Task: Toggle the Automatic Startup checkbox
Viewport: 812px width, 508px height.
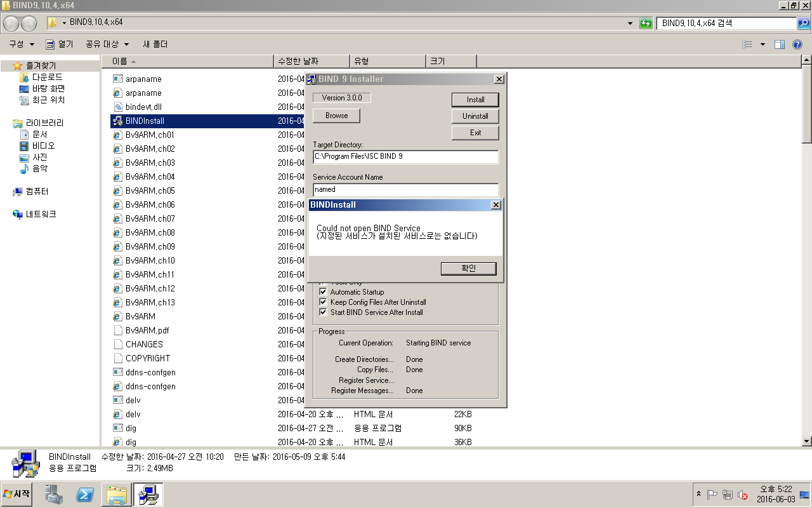Action: (323, 292)
